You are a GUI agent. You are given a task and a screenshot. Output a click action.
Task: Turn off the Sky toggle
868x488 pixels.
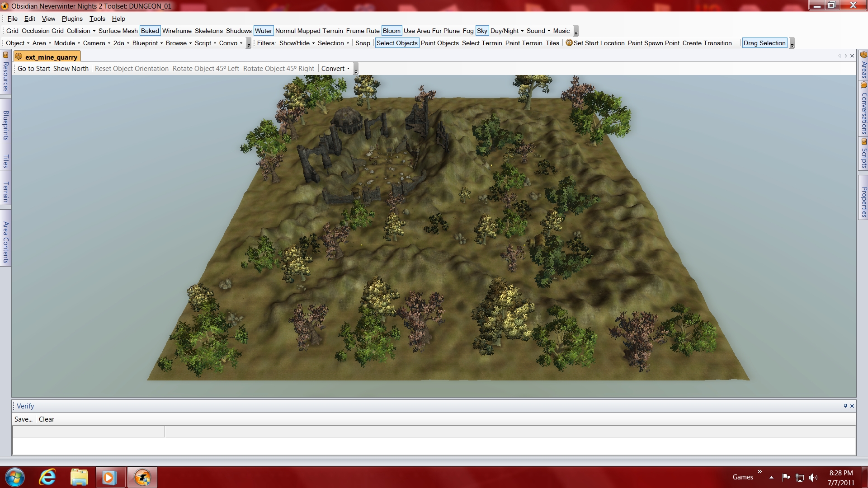482,31
